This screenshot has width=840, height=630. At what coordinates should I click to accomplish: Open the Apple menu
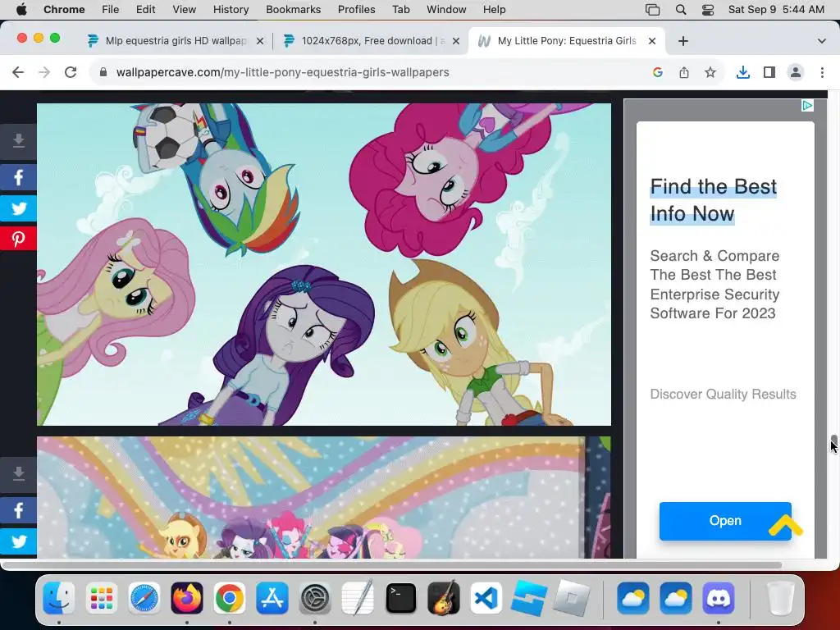pos(21,10)
